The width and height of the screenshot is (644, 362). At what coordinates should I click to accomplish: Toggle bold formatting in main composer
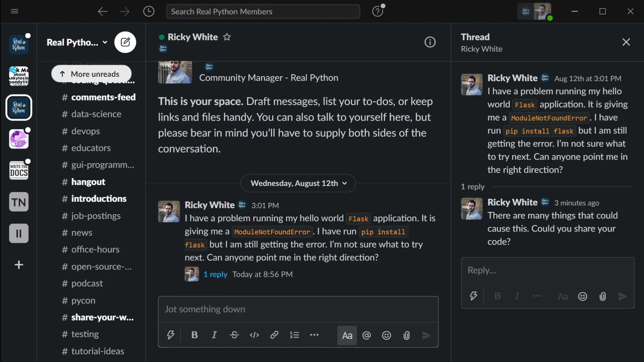[x=195, y=335]
